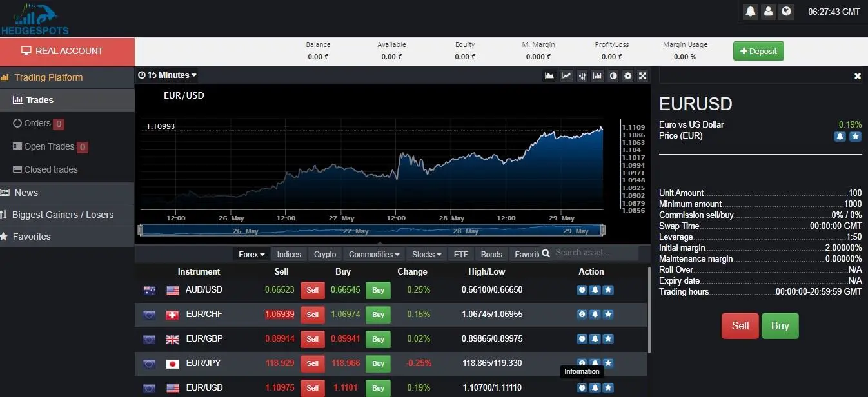Open information icon for AUD/USD row
The image size is (868, 397).
click(582, 290)
